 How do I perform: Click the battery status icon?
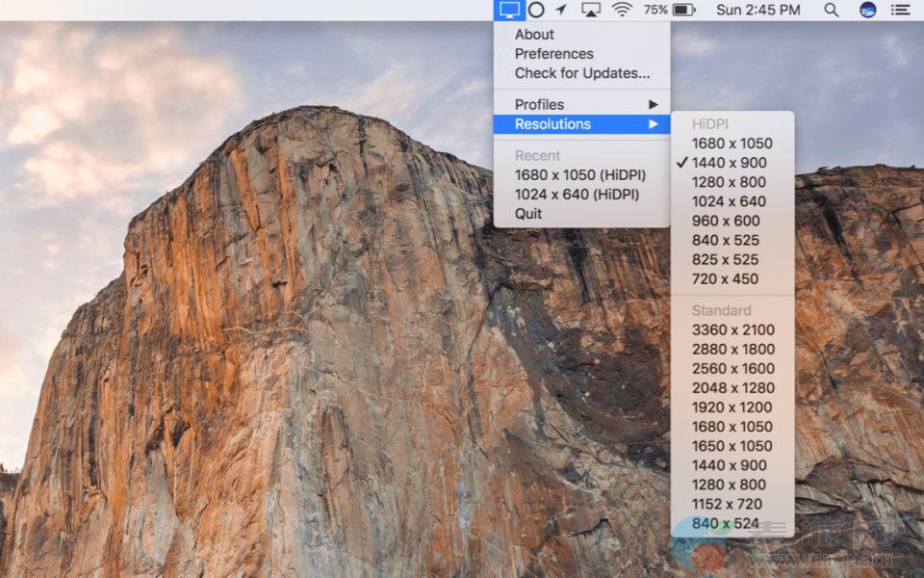[683, 10]
